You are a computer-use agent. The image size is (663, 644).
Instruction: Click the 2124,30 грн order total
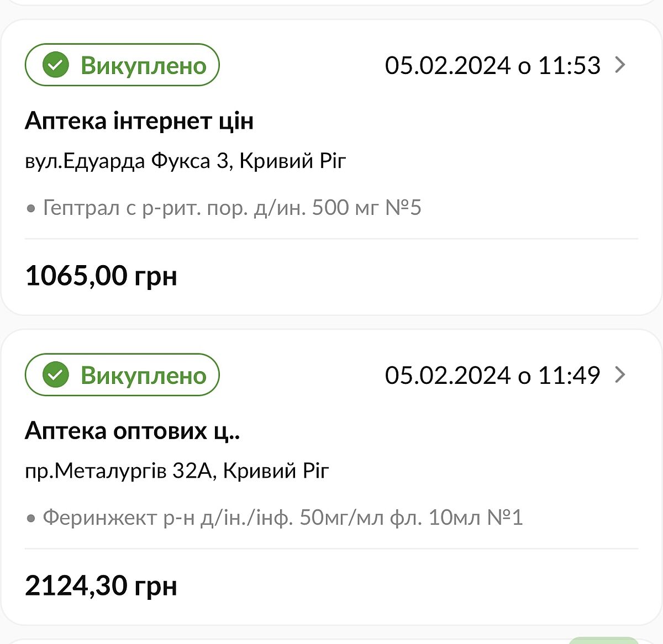click(101, 585)
